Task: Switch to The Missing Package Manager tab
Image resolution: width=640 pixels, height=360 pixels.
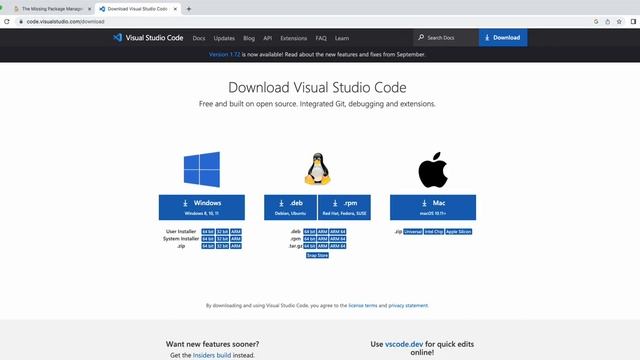Action: [x=52, y=9]
